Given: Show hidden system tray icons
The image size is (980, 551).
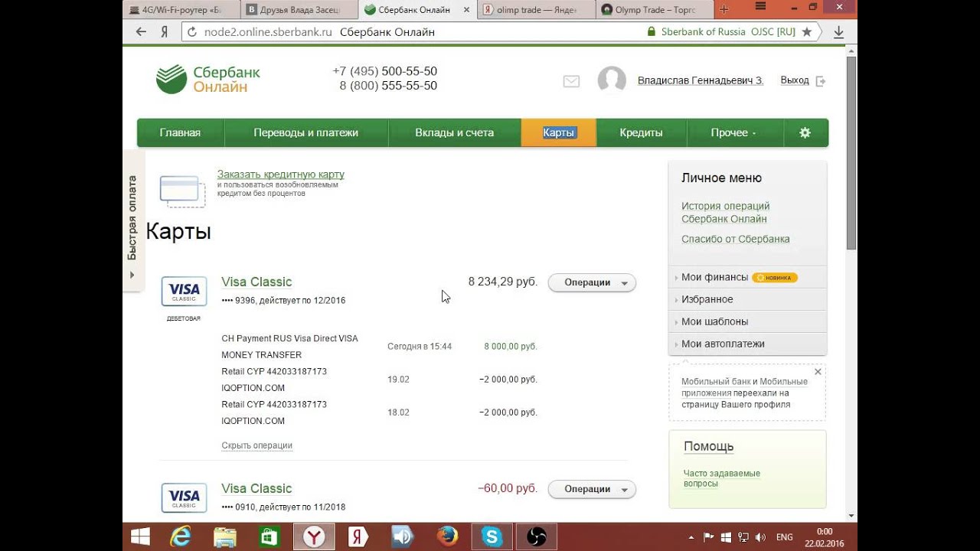Looking at the screenshot, I should tap(691, 537).
